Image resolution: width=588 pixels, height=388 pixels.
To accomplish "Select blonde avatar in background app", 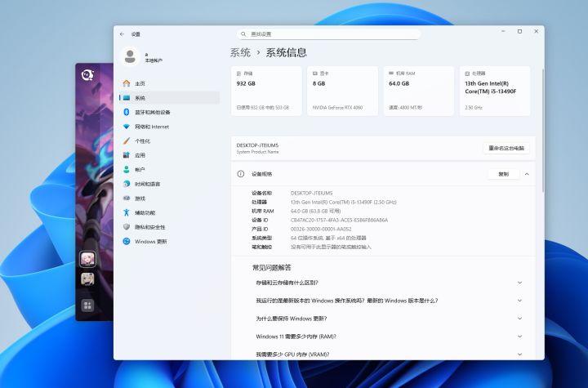I will pos(87,279).
